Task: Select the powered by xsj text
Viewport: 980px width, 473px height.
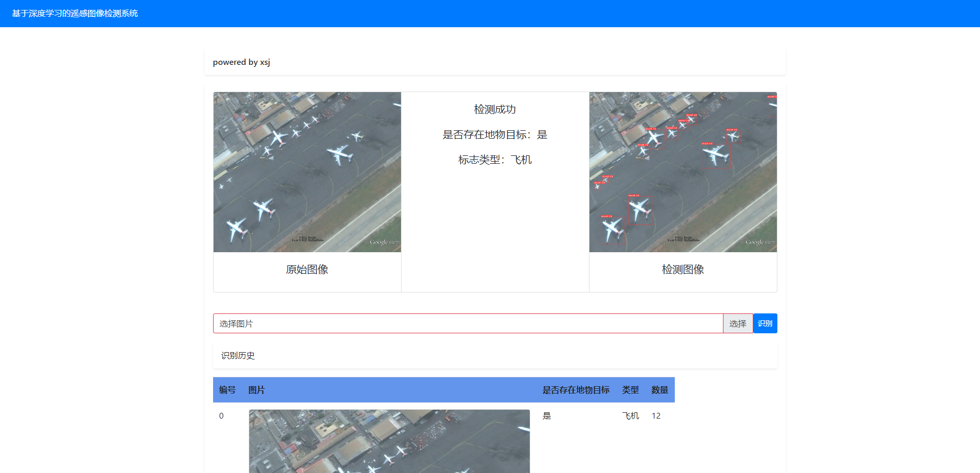Action: coord(241,62)
